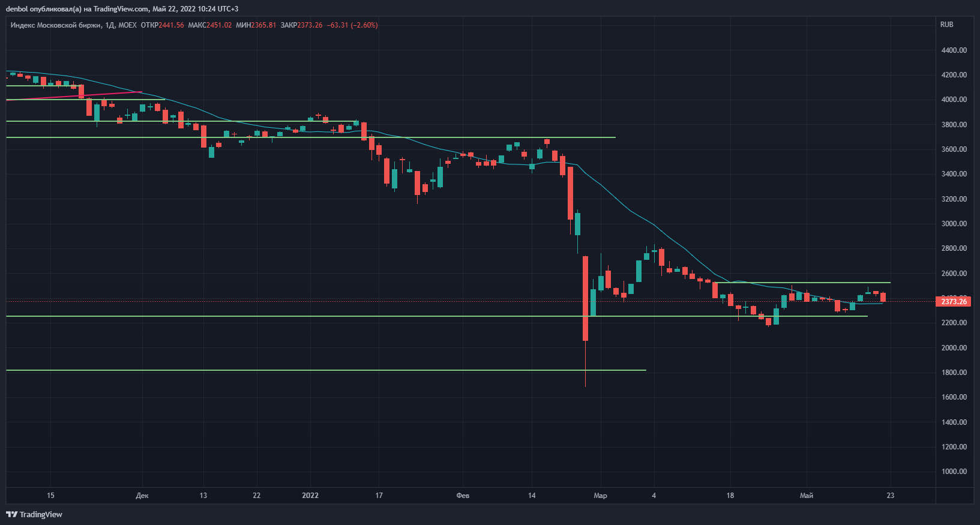The image size is (980, 525).
Task: Click the 2022 year label on time axis
Action: tap(310, 496)
